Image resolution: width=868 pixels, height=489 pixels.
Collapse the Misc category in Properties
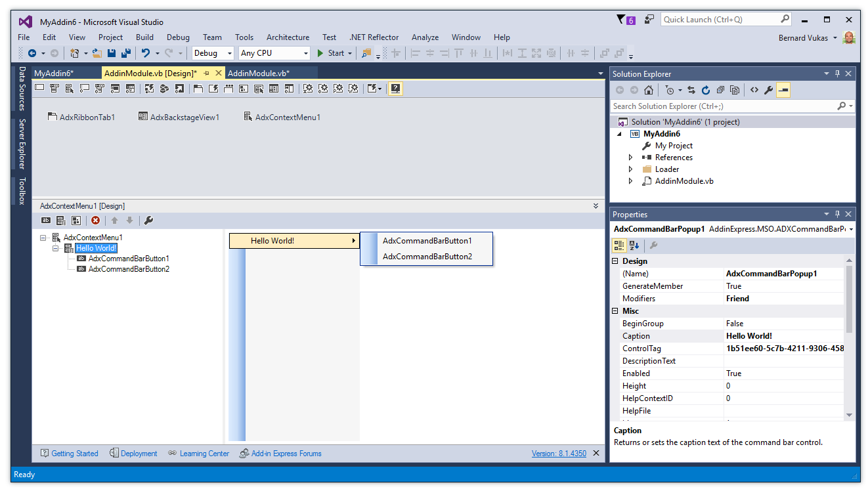[615, 311]
